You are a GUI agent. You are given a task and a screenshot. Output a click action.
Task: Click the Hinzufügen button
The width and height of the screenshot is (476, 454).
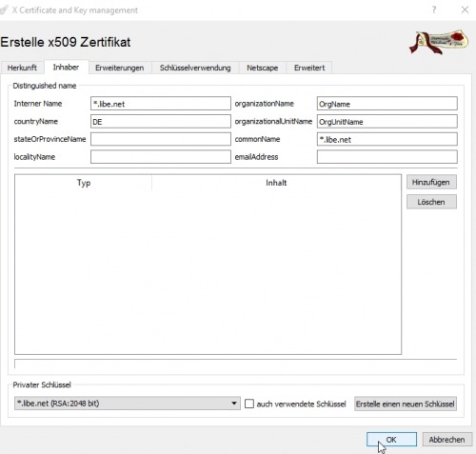pyautogui.click(x=431, y=182)
